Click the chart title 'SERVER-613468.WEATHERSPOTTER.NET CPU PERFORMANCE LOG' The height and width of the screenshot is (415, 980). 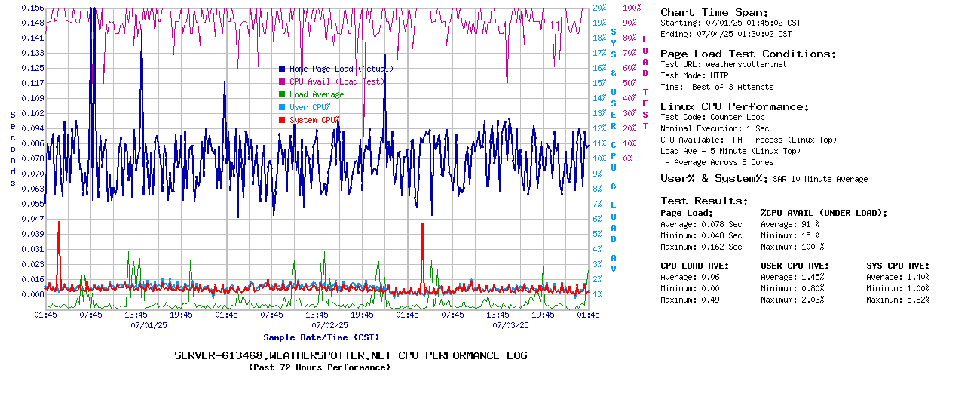351,355
